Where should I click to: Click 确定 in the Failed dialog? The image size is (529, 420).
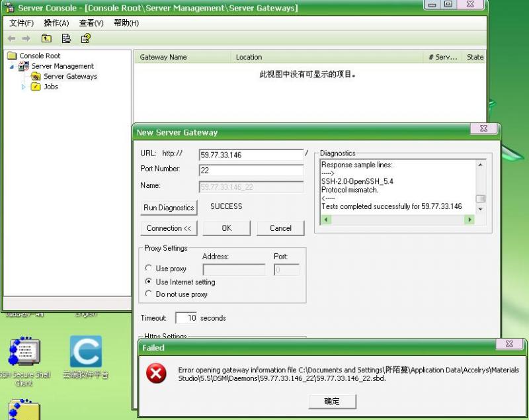333,401
